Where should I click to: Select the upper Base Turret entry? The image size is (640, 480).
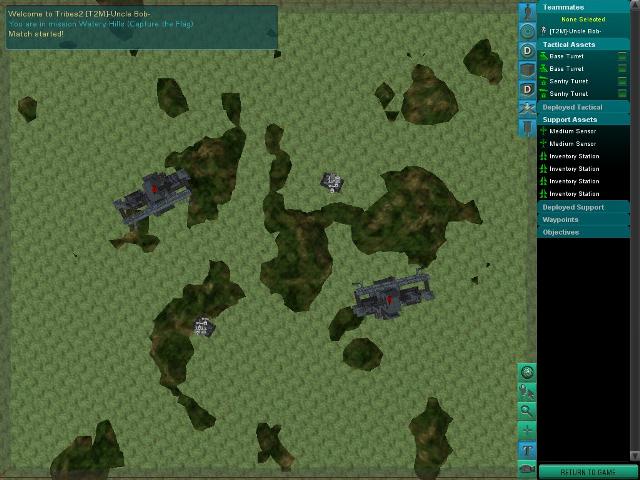point(583,56)
